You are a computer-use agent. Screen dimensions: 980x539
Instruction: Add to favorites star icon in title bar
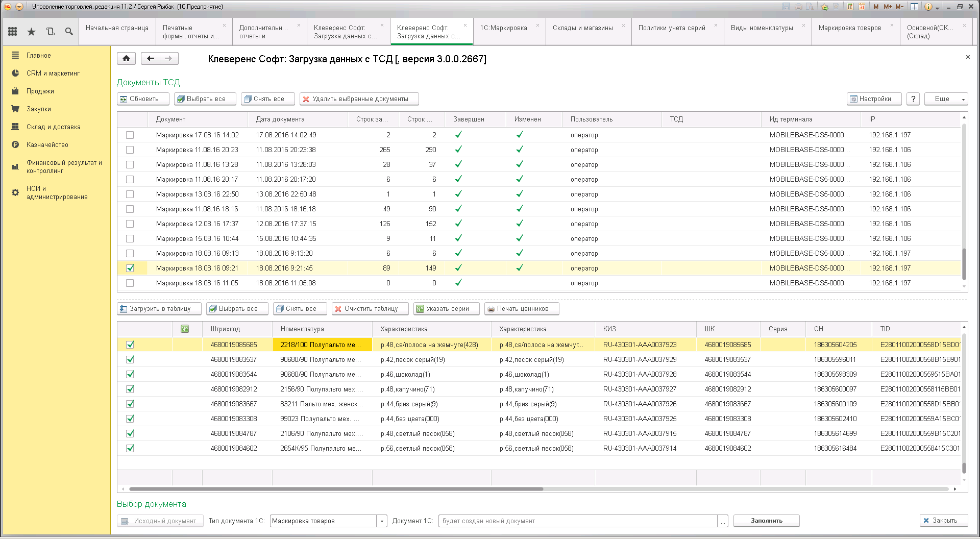824,7
